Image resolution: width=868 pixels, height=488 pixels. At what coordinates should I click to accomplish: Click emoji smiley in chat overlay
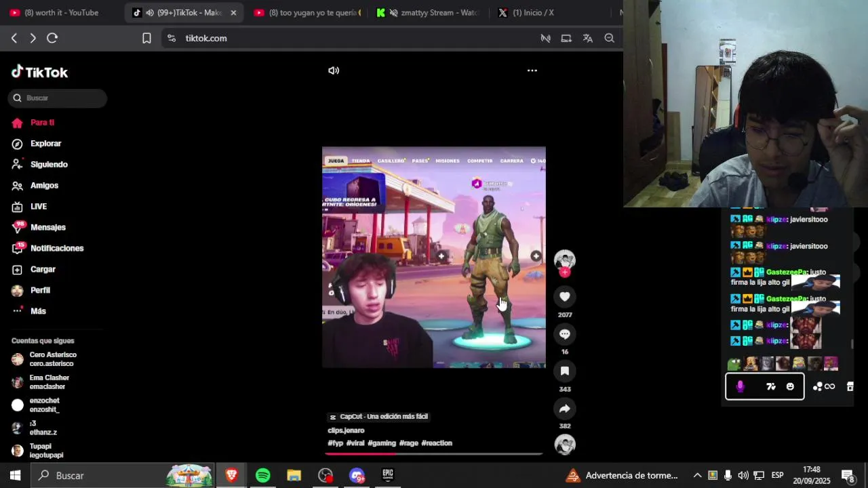coord(790,386)
